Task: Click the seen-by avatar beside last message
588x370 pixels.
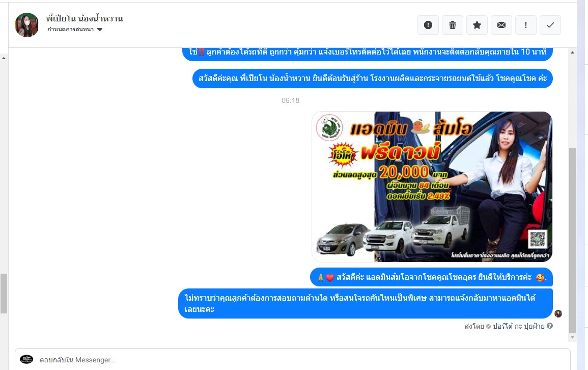Action: pyautogui.click(x=558, y=314)
